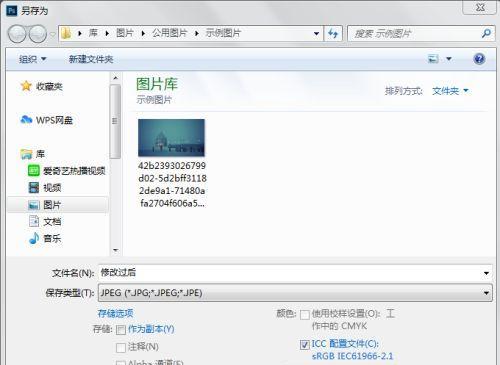Open the 文件名 dropdown arrow

coord(486,273)
